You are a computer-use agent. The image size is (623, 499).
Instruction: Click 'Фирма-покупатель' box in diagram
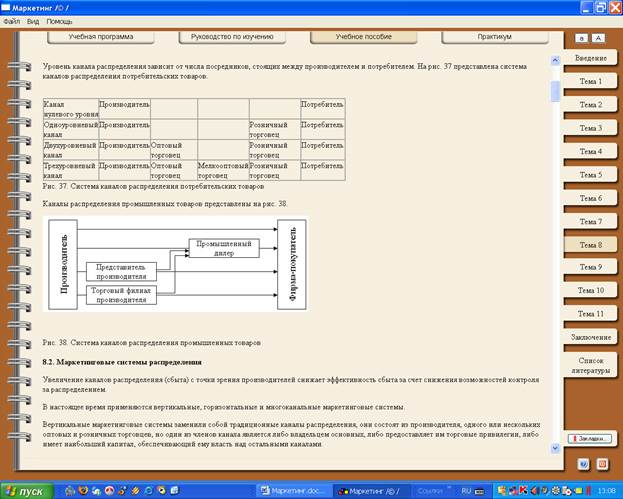pyautogui.click(x=292, y=264)
